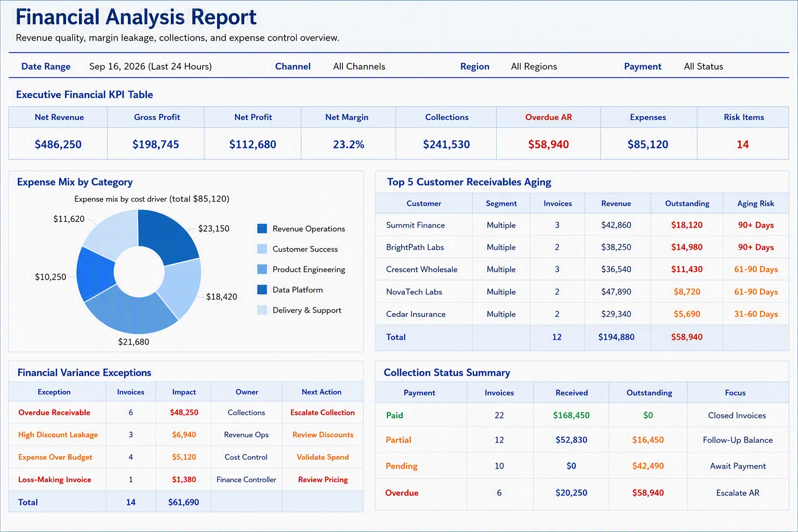The height and width of the screenshot is (532, 798).
Task: Click the variance total impact $61,690
Action: 183,502
